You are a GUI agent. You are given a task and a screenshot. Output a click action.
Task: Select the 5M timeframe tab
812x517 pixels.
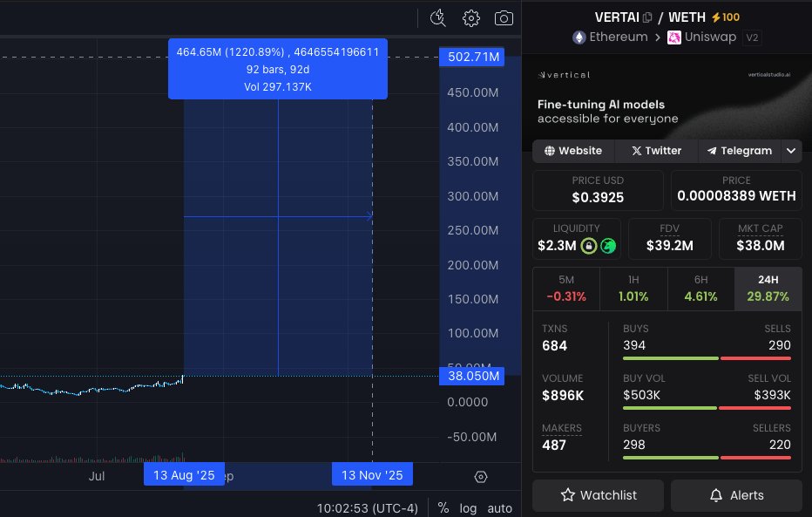(x=566, y=289)
